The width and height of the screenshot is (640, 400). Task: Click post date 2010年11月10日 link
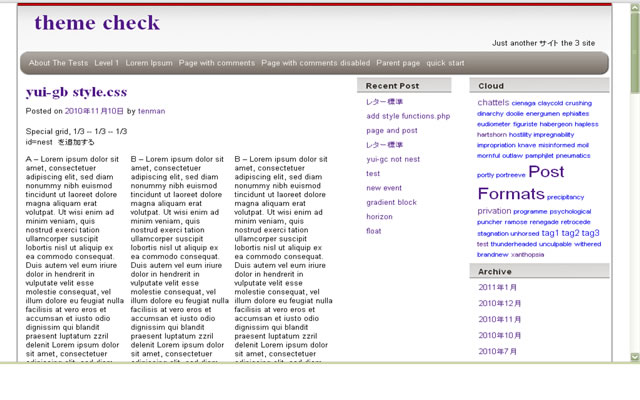pyautogui.click(x=94, y=111)
